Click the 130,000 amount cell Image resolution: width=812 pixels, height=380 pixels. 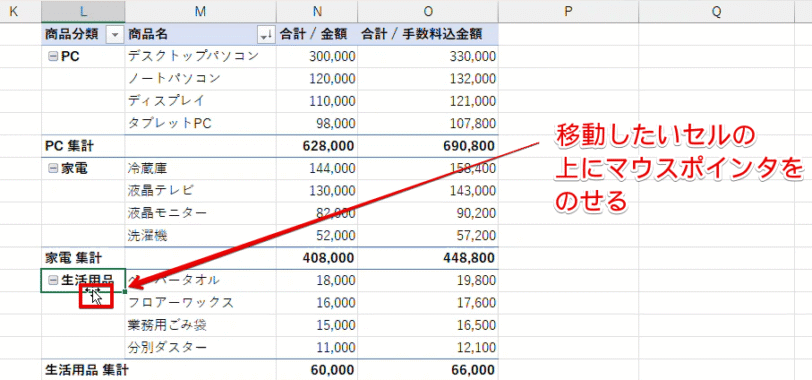[316, 191]
